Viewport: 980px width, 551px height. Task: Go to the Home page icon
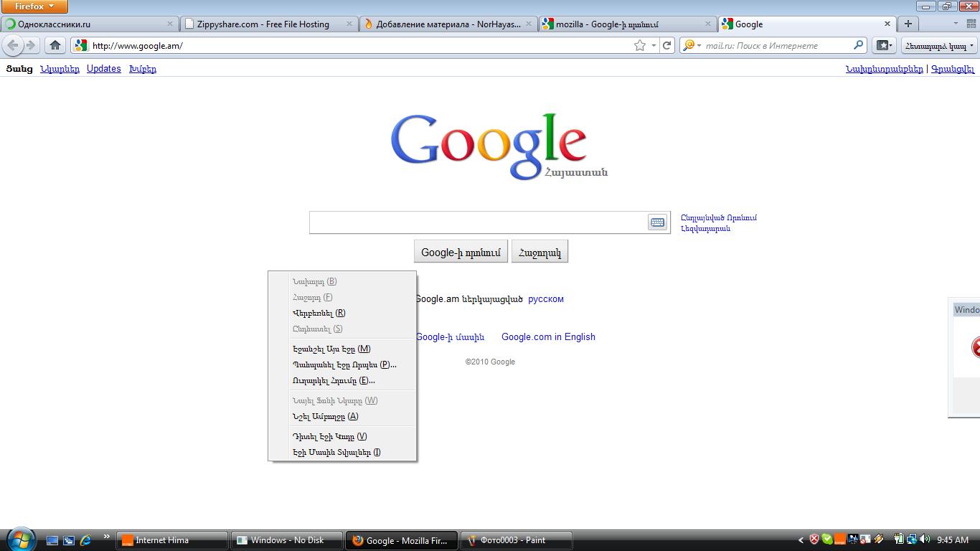pos(55,45)
